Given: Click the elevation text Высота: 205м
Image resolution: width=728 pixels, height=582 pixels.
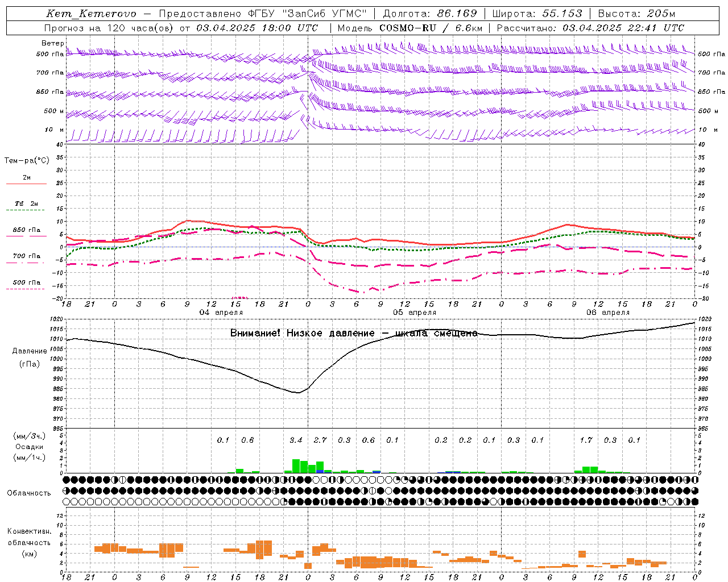Looking at the screenshot, I should [x=636, y=14].
